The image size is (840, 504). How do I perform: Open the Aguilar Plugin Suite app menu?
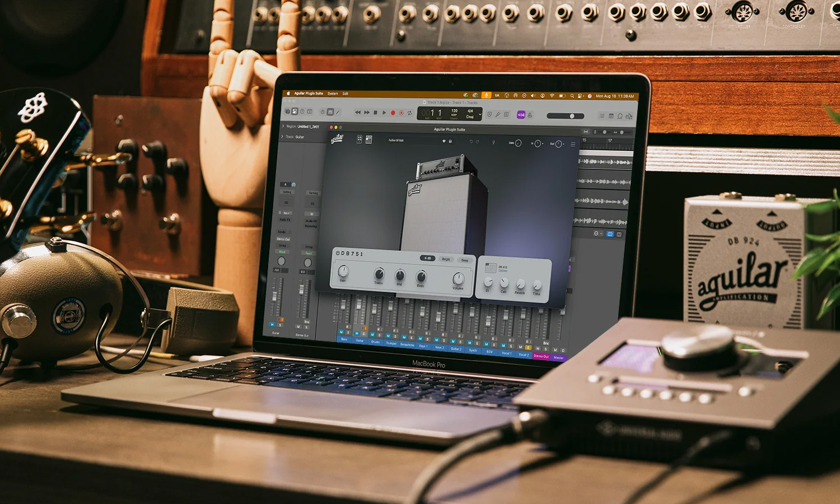[309, 94]
